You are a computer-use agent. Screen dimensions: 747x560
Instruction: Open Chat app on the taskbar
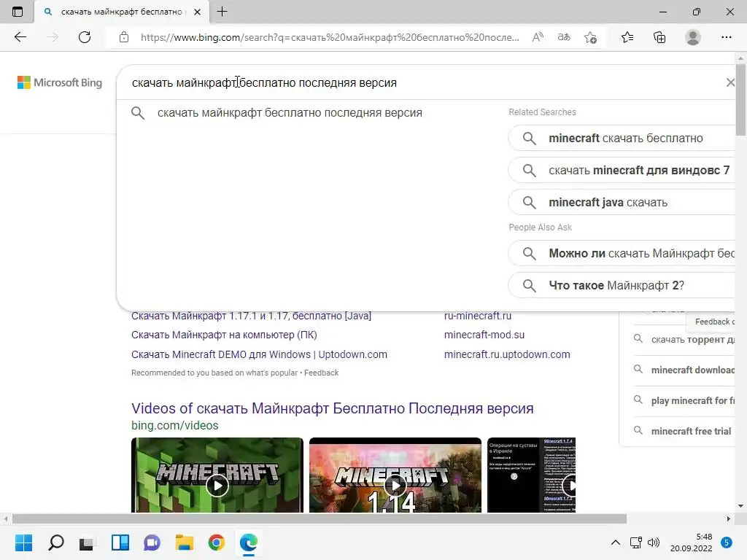pyautogui.click(x=152, y=542)
